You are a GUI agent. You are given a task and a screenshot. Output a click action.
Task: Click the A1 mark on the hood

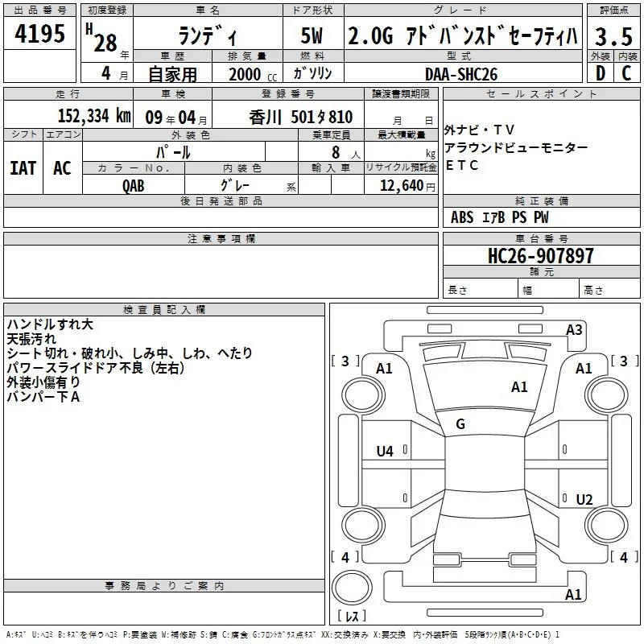click(x=519, y=387)
